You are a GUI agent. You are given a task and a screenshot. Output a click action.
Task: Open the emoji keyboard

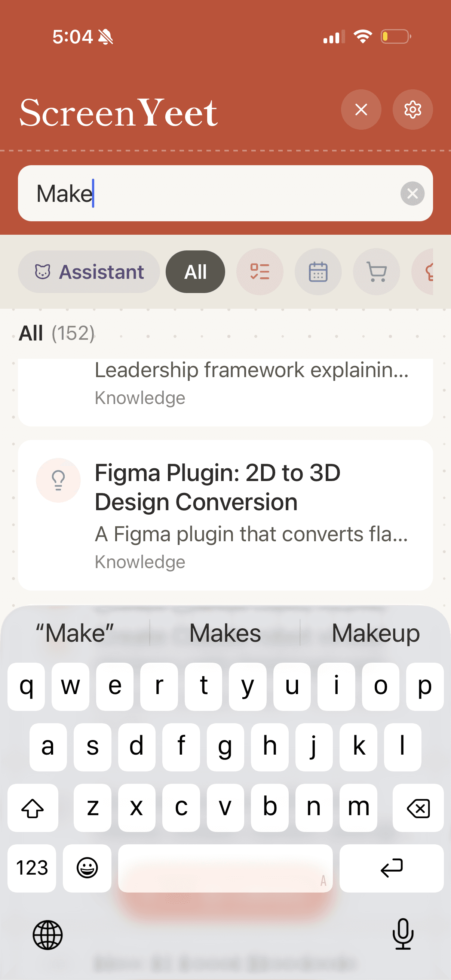point(87,868)
